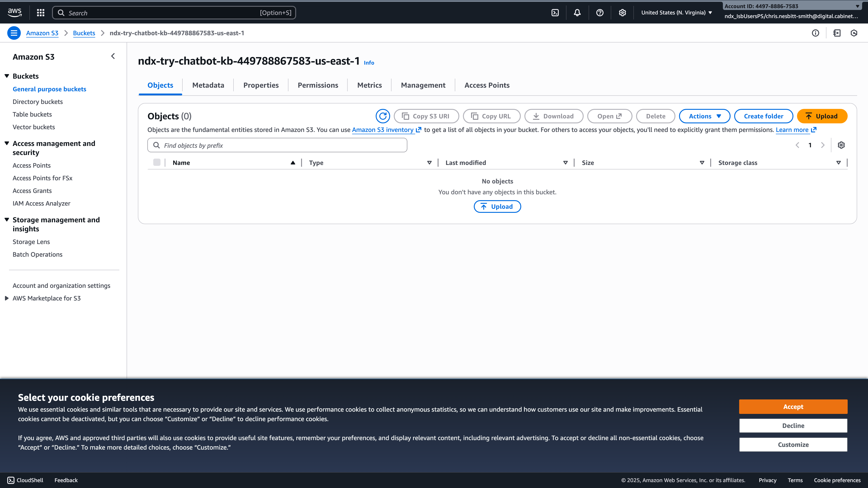Viewport: 868px width, 488px height.
Task: Open CloudShell from the top navigation bar
Action: [x=555, y=12]
